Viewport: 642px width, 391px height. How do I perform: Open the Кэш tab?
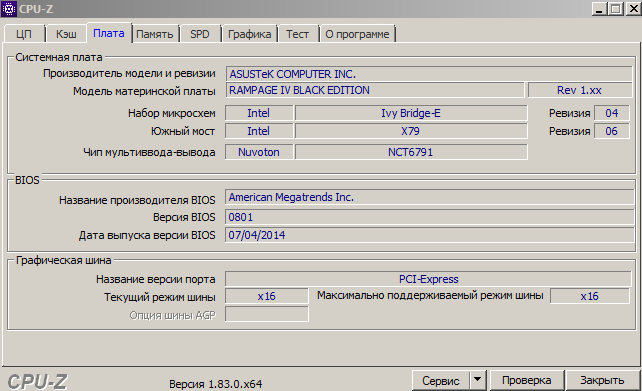[66, 34]
